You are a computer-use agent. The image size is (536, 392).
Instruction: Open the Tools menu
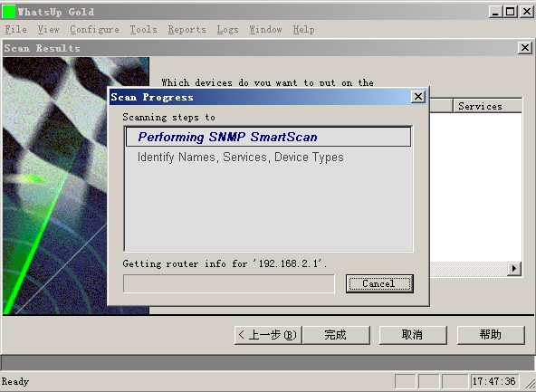tap(143, 29)
